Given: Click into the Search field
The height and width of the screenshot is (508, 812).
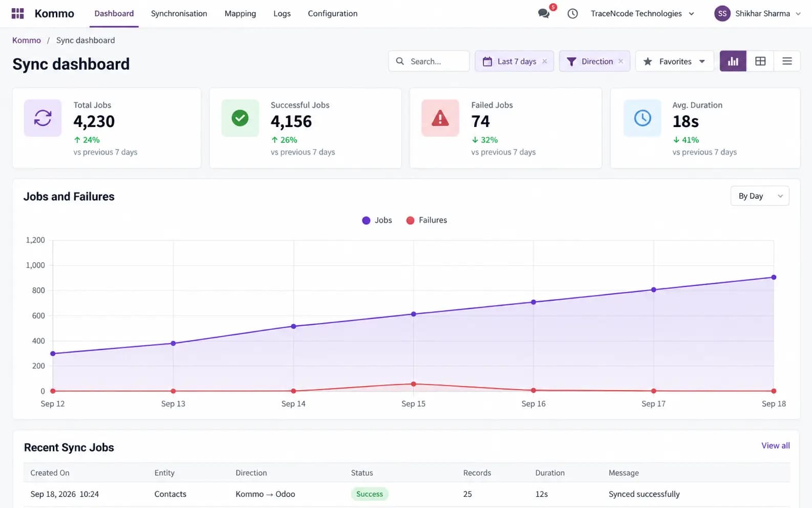Looking at the screenshot, I should pos(429,61).
